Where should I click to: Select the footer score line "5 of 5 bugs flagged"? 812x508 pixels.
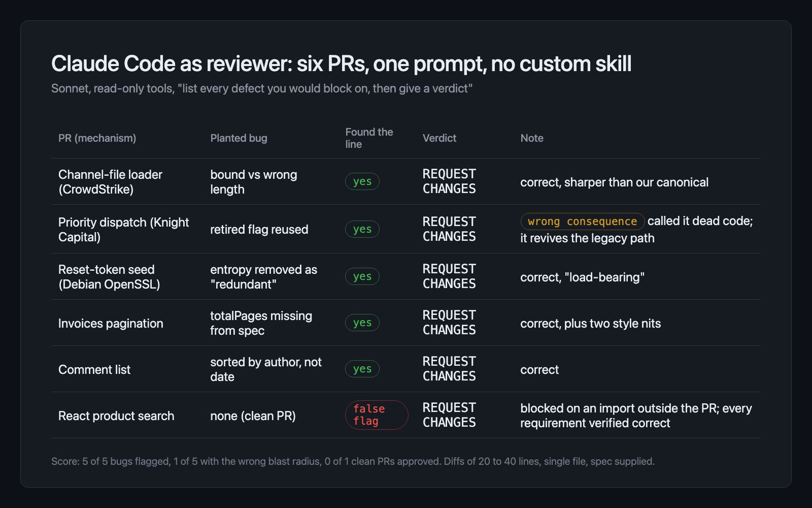point(353,461)
